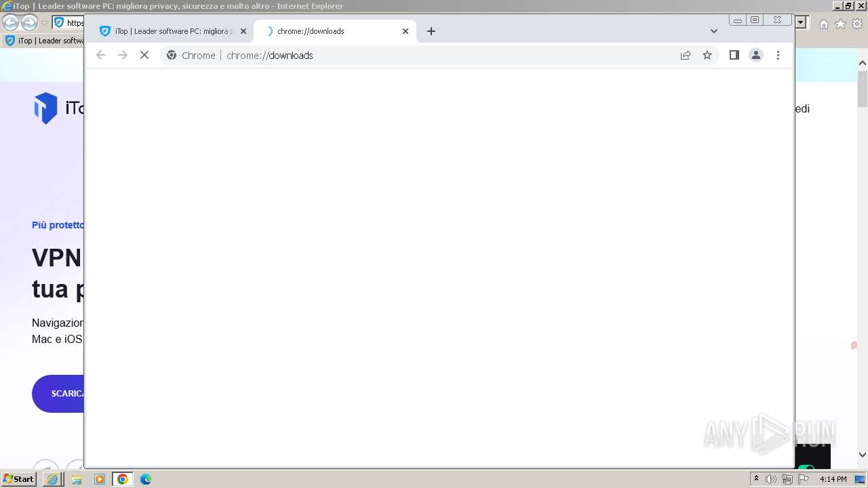Activate Chrome taskbar icon
This screenshot has height=488, width=868.
point(123,479)
